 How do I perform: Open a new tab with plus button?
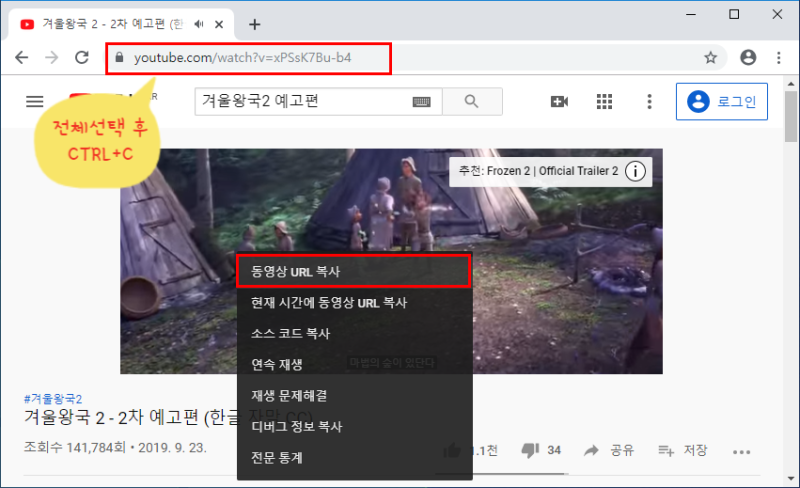pyautogui.click(x=255, y=24)
